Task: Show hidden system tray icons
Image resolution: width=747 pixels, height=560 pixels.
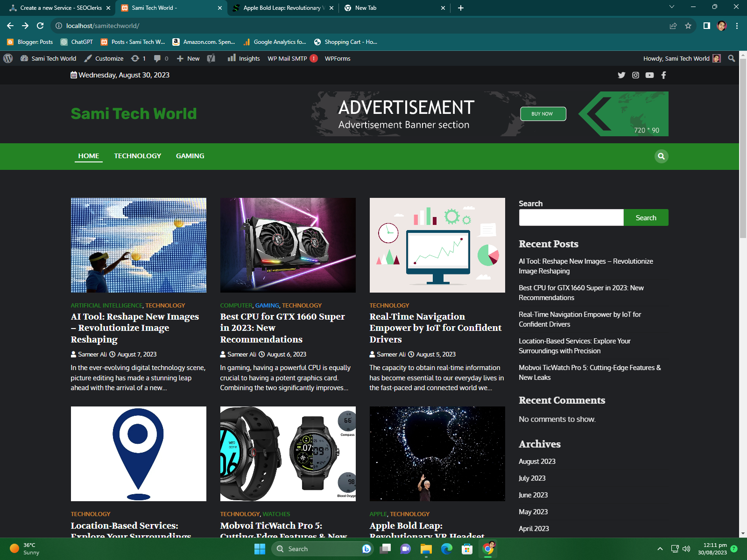Action: pos(660,549)
